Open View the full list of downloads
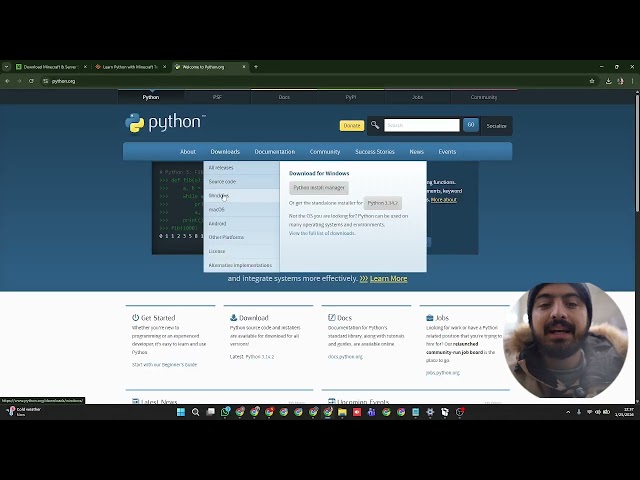Image resolution: width=640 pixels, height=480 pixels. (x=322, y=233)
